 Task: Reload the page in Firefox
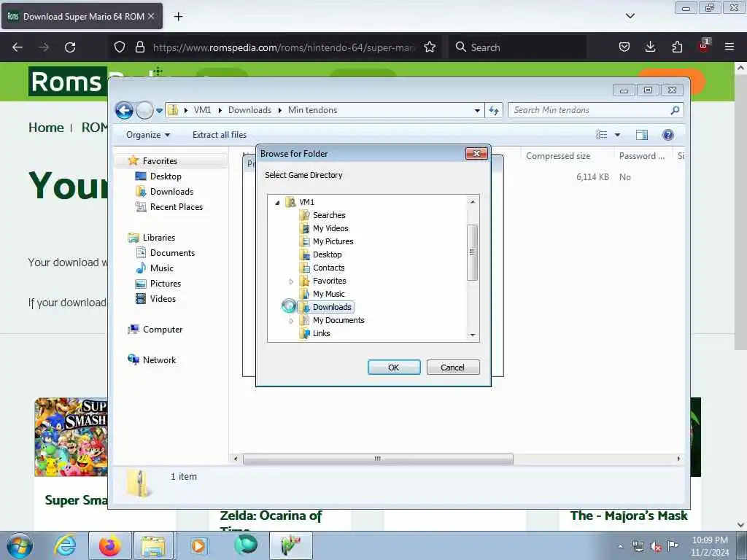point(70,47)
